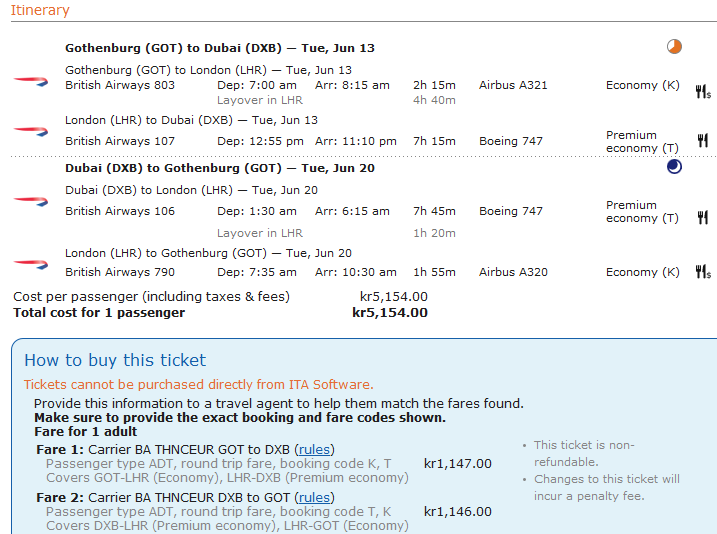Click the blue overnight flight moon icon
The image size is (717, 534).
[x=674, y=167]
